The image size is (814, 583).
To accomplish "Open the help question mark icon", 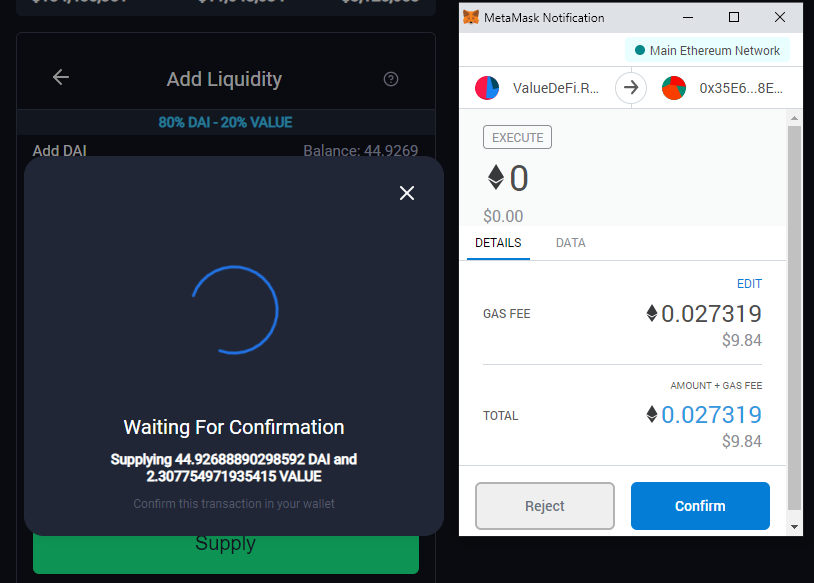I will point(391,79).
